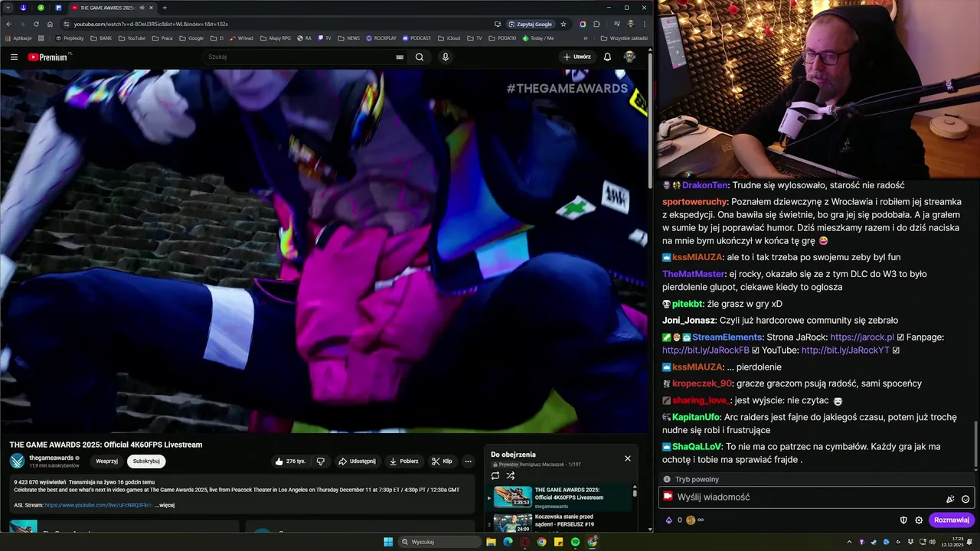The width and height of the screenshot is (980, 551).
Task: Toggle the Subskrybuj subscribe button
Action: coord(146,461)
